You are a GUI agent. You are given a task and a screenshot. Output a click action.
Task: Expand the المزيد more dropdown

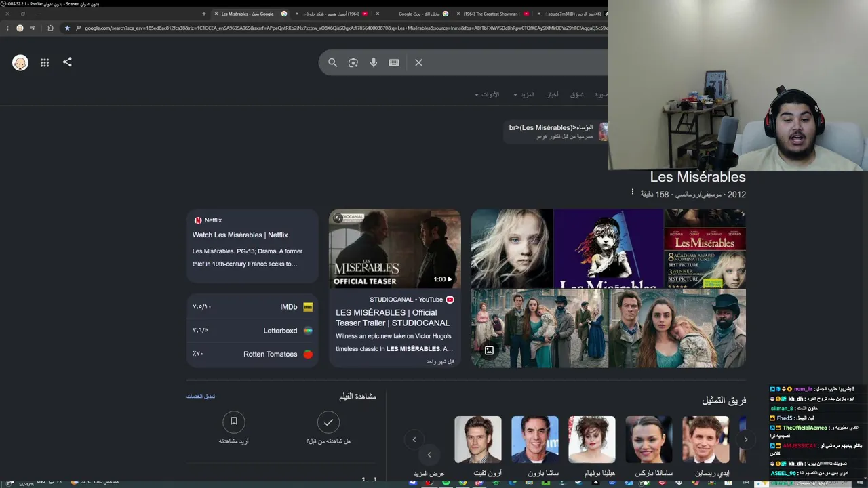coord(524,95)
